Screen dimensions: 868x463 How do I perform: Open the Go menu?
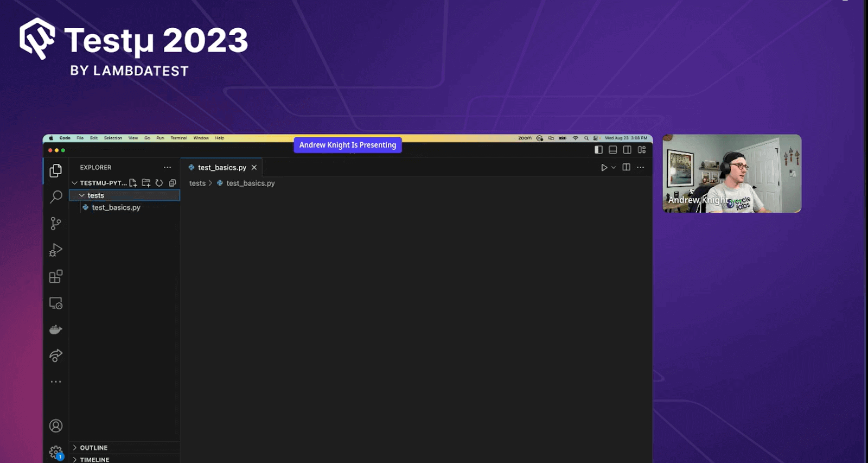pos(147,138)
